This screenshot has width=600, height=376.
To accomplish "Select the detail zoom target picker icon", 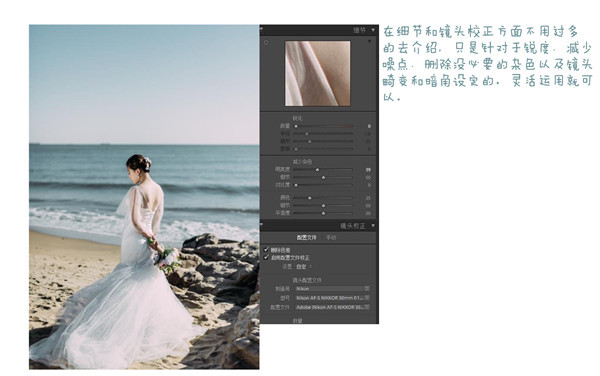I will point(266,42).
